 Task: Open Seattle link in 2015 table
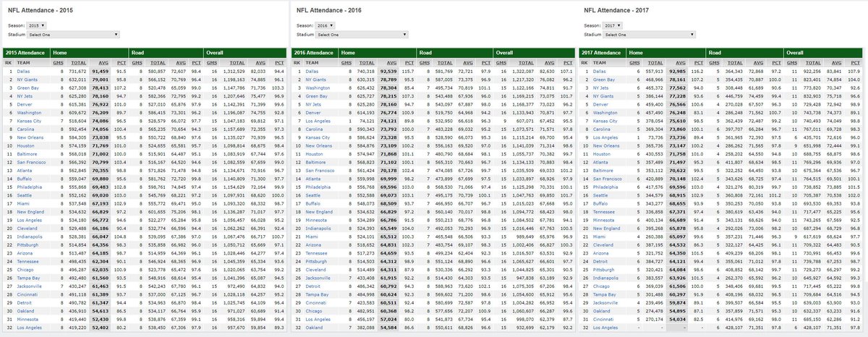[x=25, y=196]
